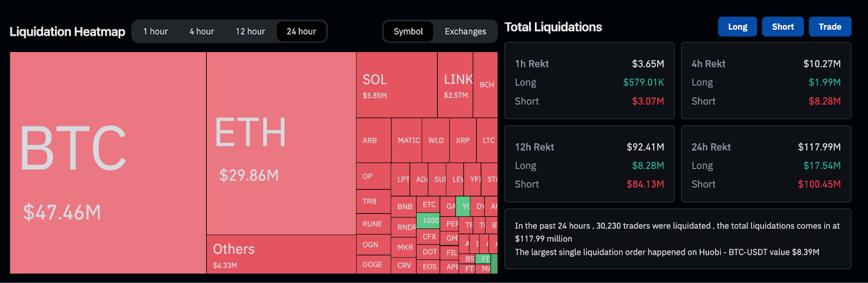Toggle heatmap view to Exchanges
Image resolution: width=868 pixels, height=283 pixels.
point(465,31)
